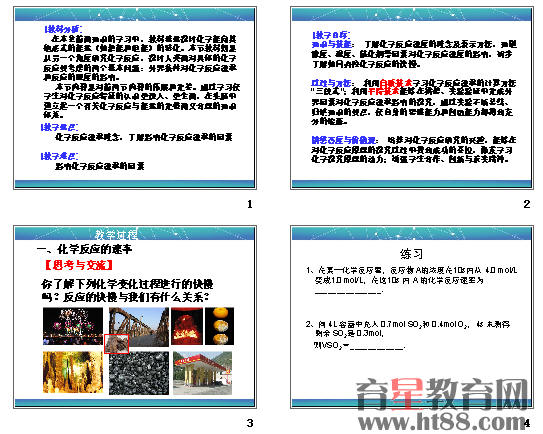Open slide 4 titled 练习

[x=412, y=317]
